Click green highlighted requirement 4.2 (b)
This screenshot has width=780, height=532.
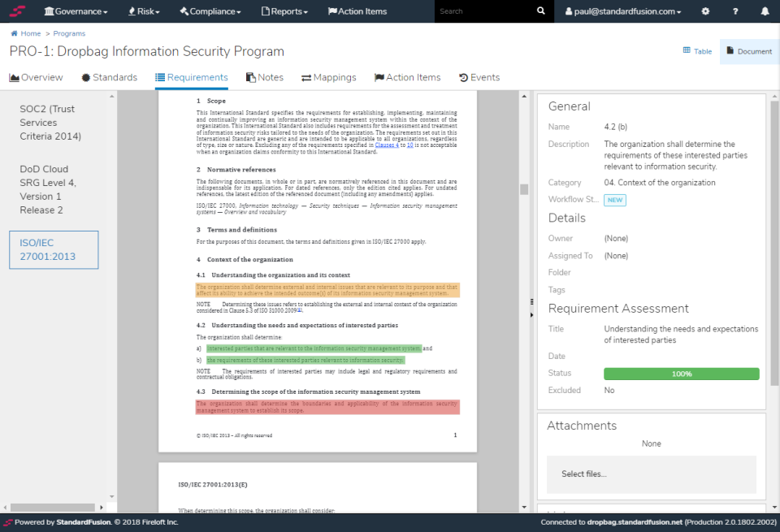point(305,360)
